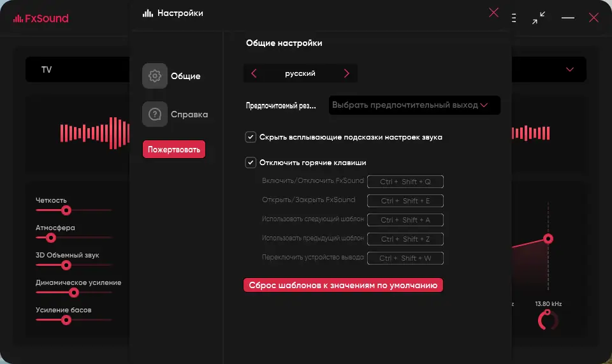Open the Выбрать предпочтительный выход dropdown
The height and width of the screenshot is (364, 612).
(x=414, y=105)
